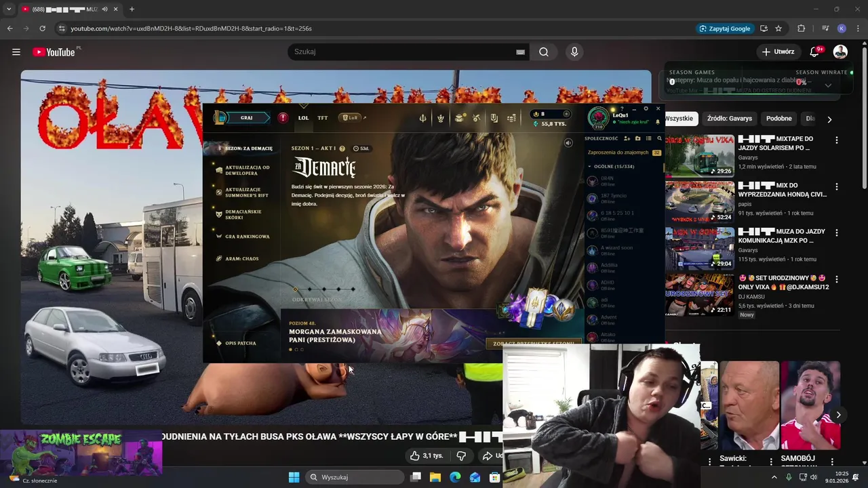This screenshot has width=868, height=488.
Task: Open the Windows Start button
Action: 294,477
